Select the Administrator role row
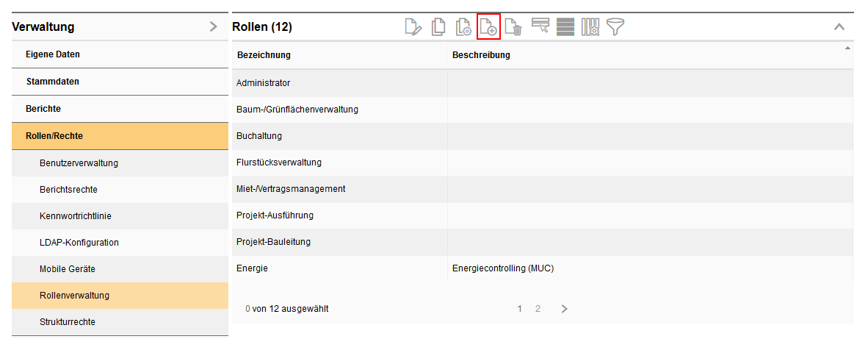The width and height of the screenshot is (868, 339). tap(263, 83)
